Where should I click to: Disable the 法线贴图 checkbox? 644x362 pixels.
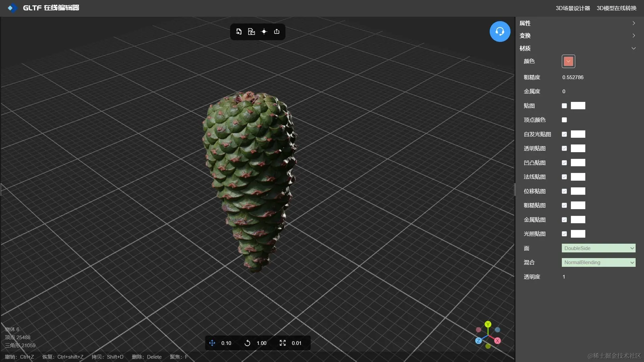[564, 177]
